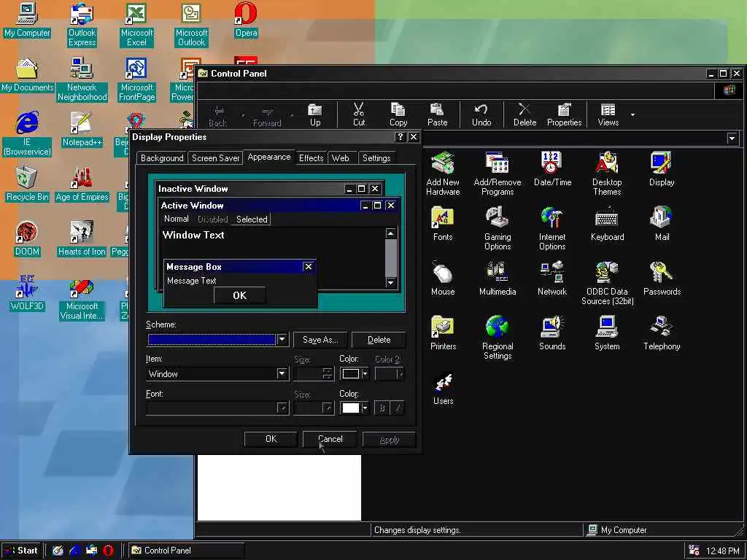Open the Mouse control panel icon
Viewport: 747px width, 560px height.
click(x=443, y=278)
